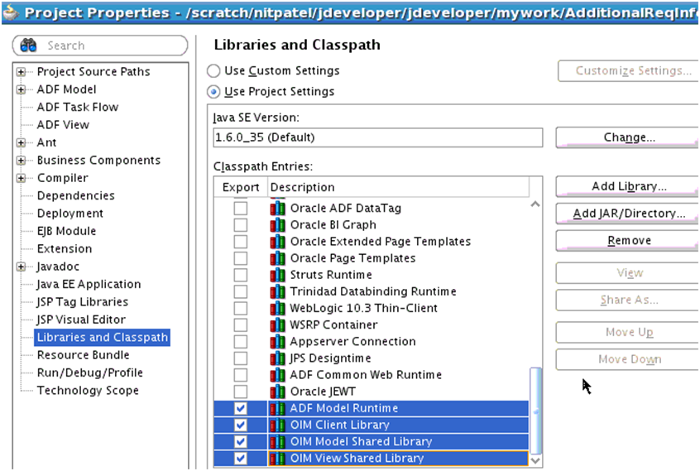Click the OIM Client Library icon
Viewport: 700px width, 471px height.
tap(277, 425)
